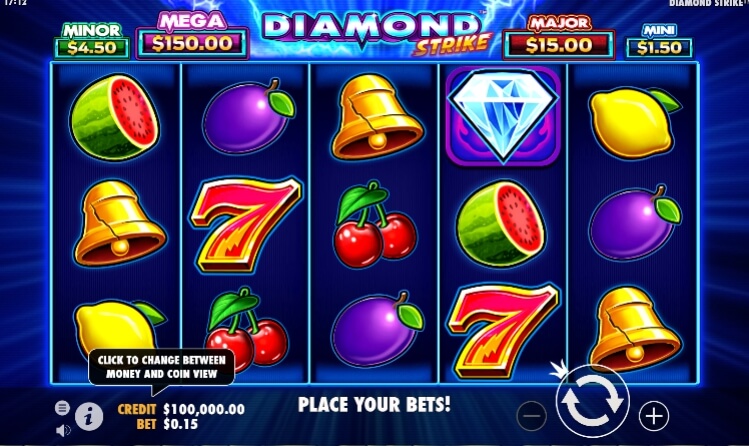Decrease the bet with the minus button
749x446 pixels.
[x=532, y=416]
